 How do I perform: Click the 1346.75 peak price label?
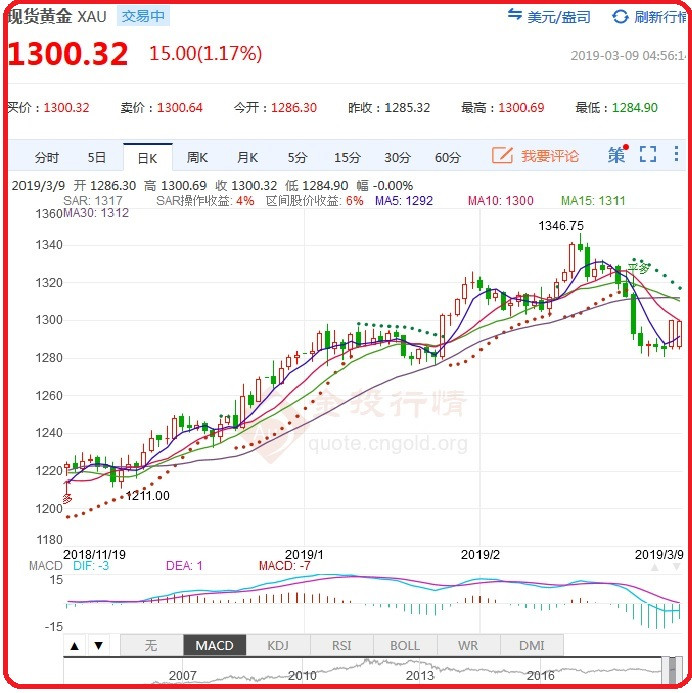561,226
